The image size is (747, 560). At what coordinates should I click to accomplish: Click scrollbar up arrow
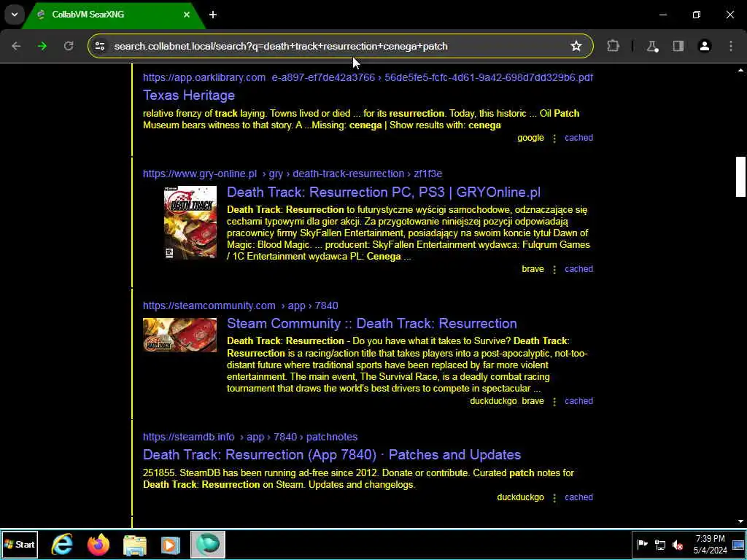(x=740, y=71)
